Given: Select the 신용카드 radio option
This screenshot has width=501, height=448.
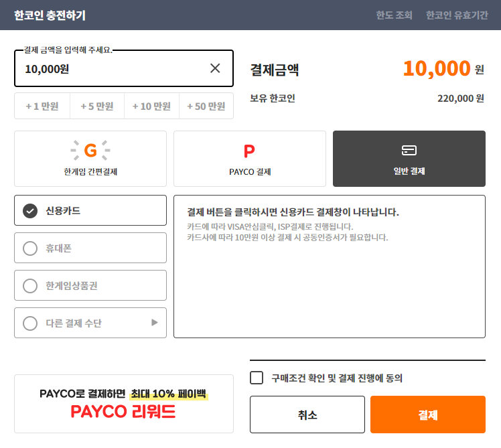Looking at the screenshot, I should click(30, 211).
